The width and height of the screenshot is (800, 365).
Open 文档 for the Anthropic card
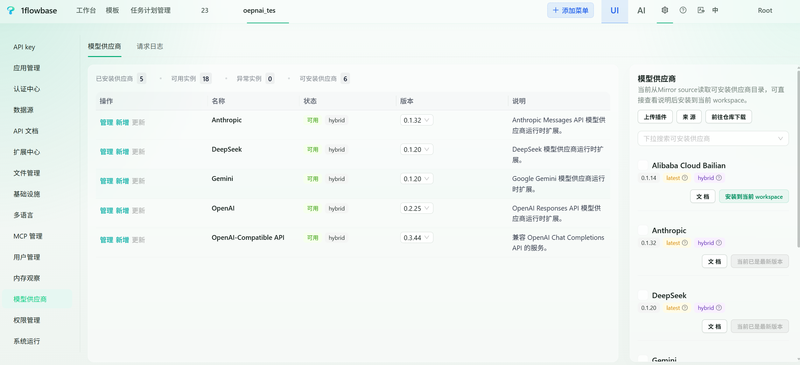pyautogui.click(x=714, y=261)
